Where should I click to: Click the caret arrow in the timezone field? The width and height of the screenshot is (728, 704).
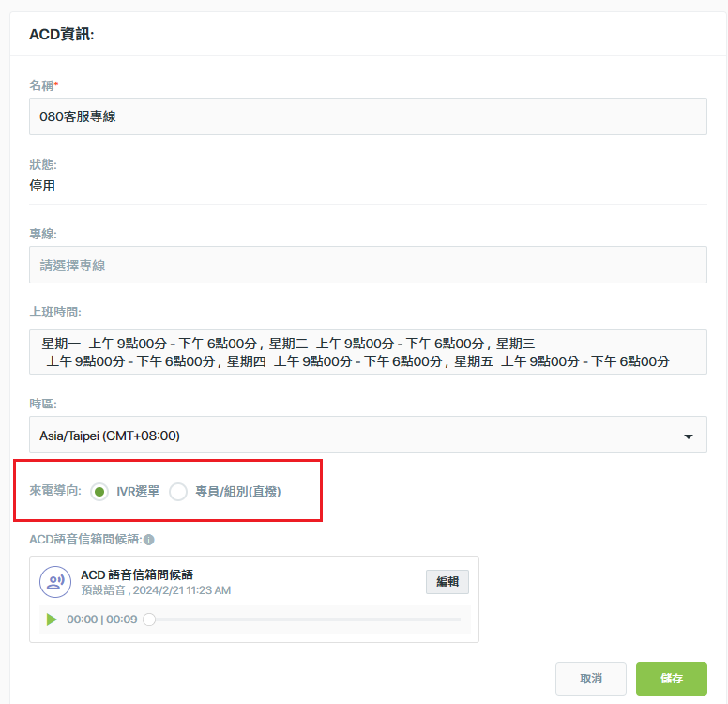[689, 436]
